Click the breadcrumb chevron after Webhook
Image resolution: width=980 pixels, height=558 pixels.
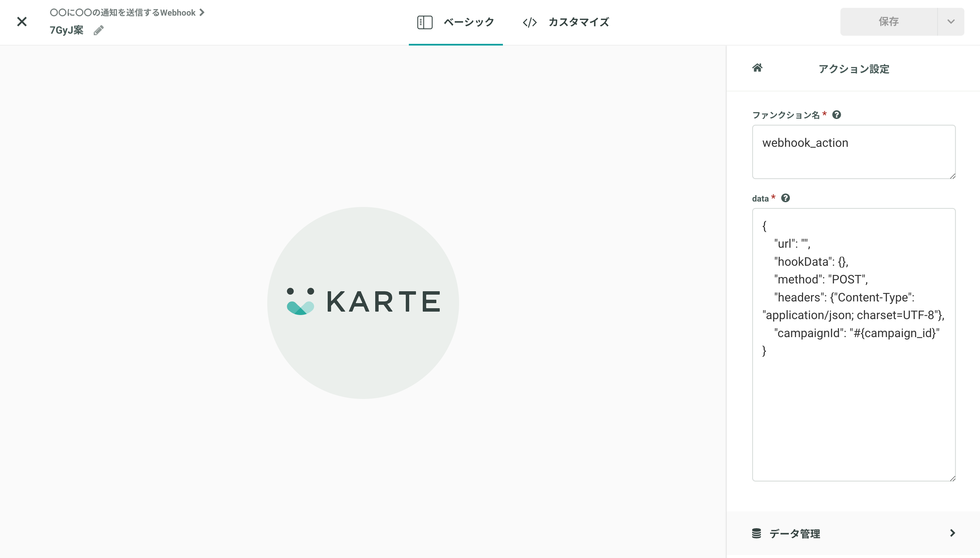click(x=202, y=13)
